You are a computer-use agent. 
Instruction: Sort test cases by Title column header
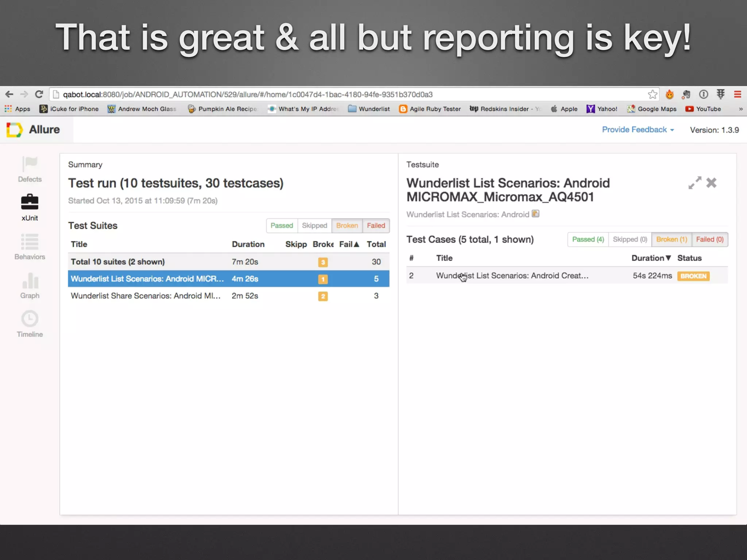click(444, 258)
